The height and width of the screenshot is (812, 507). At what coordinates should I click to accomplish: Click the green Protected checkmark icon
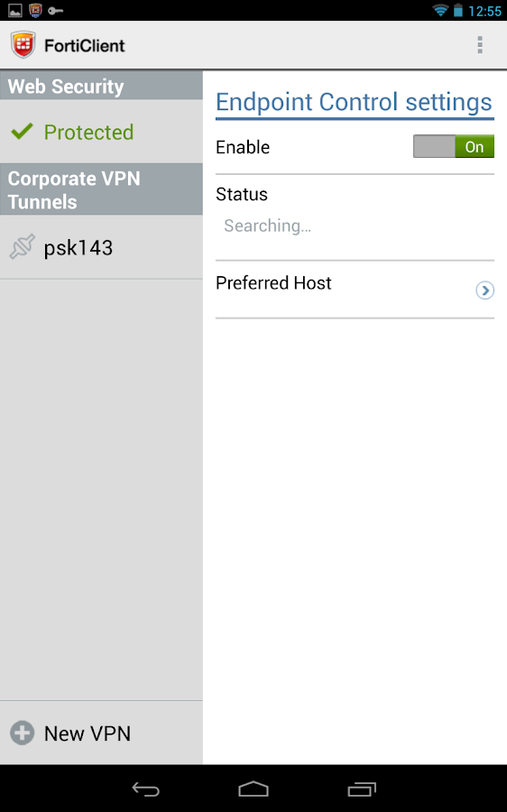[x=22, y=132]
